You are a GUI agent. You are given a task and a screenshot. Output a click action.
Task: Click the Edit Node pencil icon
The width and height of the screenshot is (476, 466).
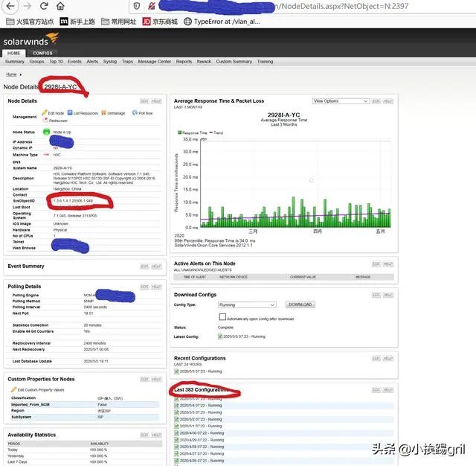[45, 112]
